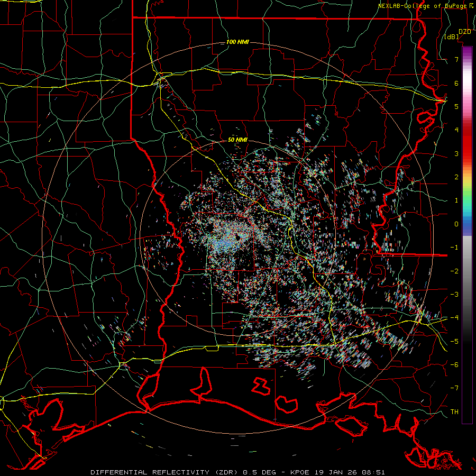
Task: Click the "-7" tick on the color scale
Action: point(454,388)
